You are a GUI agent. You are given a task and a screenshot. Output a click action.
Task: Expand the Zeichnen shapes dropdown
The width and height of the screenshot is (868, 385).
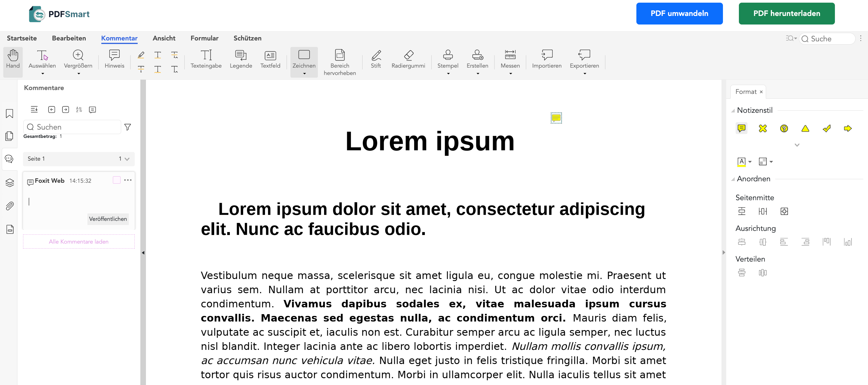(x=304, y=74)
